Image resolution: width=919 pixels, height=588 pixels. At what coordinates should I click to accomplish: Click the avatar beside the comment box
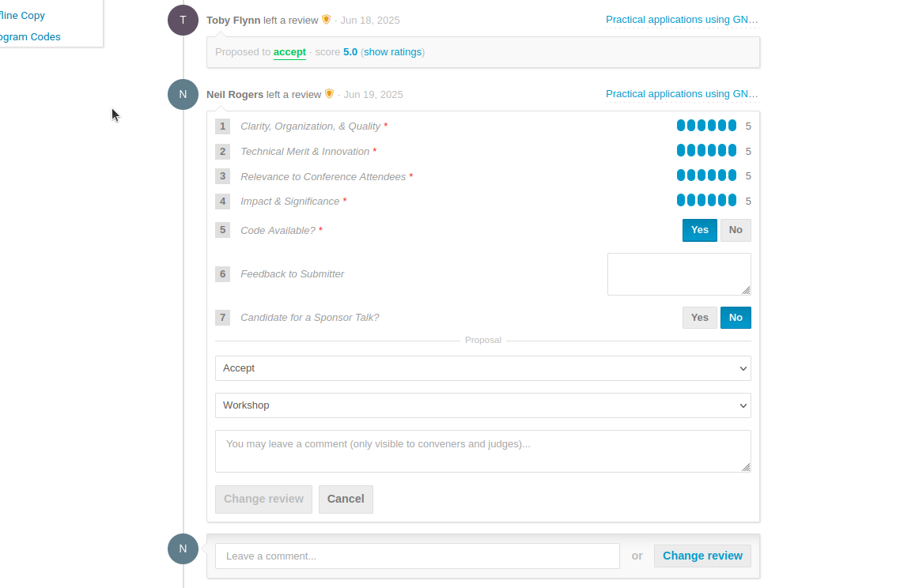(183, 548)
